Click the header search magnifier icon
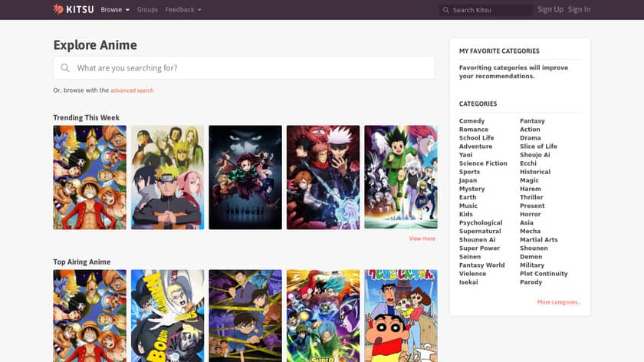 click(445, 10)
